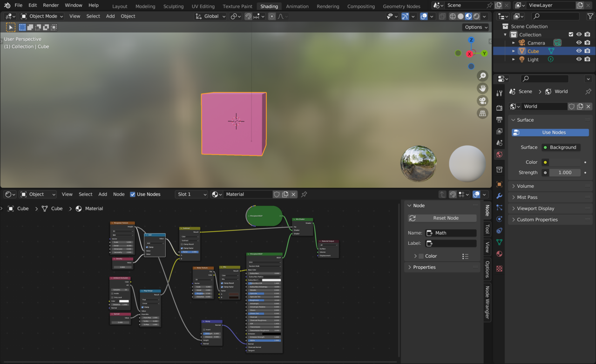Click the pan hand gizmo in viewport
The image size is (596, 364).
click(x=482, y=88)
